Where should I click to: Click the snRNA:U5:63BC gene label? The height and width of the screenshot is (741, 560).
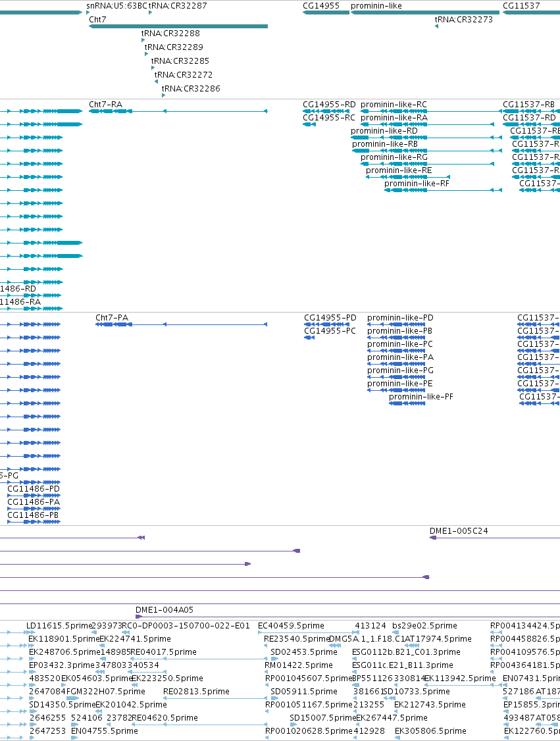(116, 6)
